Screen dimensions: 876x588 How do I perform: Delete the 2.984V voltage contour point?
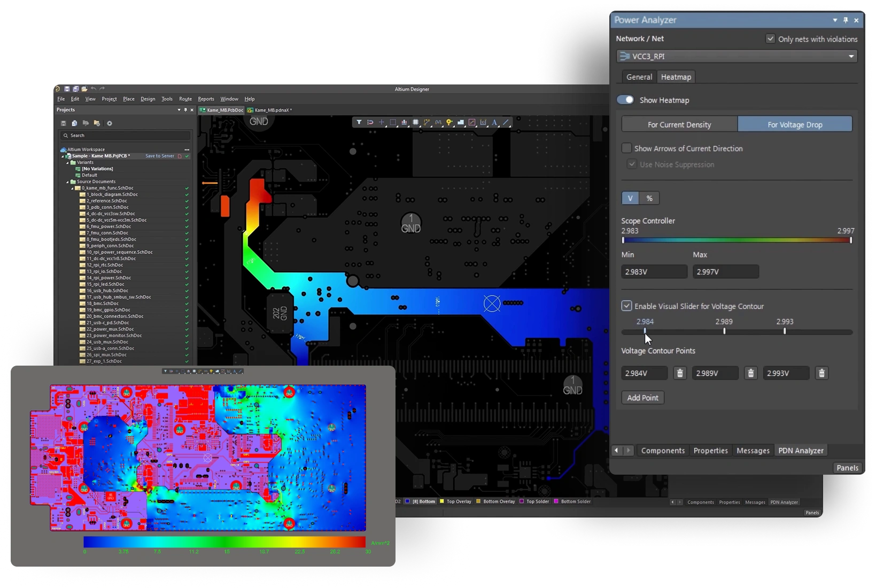(x=679, y=373)
